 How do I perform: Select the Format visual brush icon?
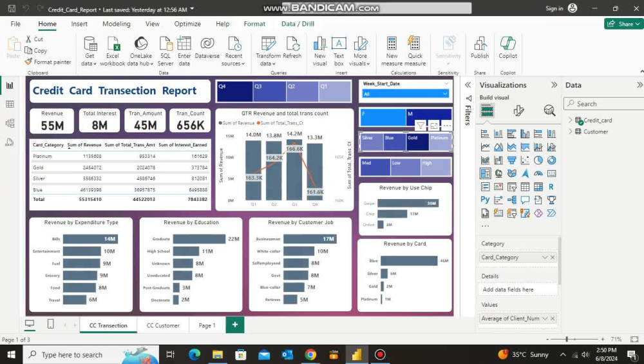tap(518, 111)
